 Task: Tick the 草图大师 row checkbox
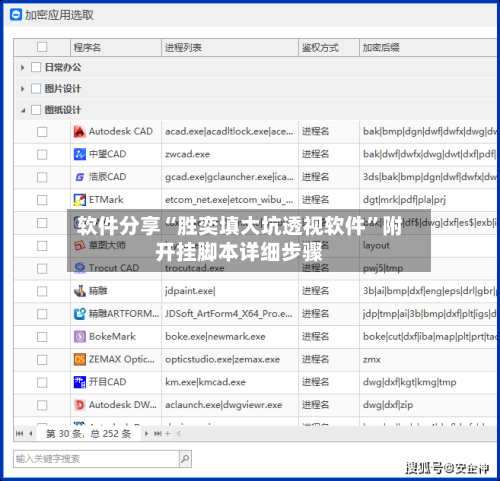click(x=42, y=246)
